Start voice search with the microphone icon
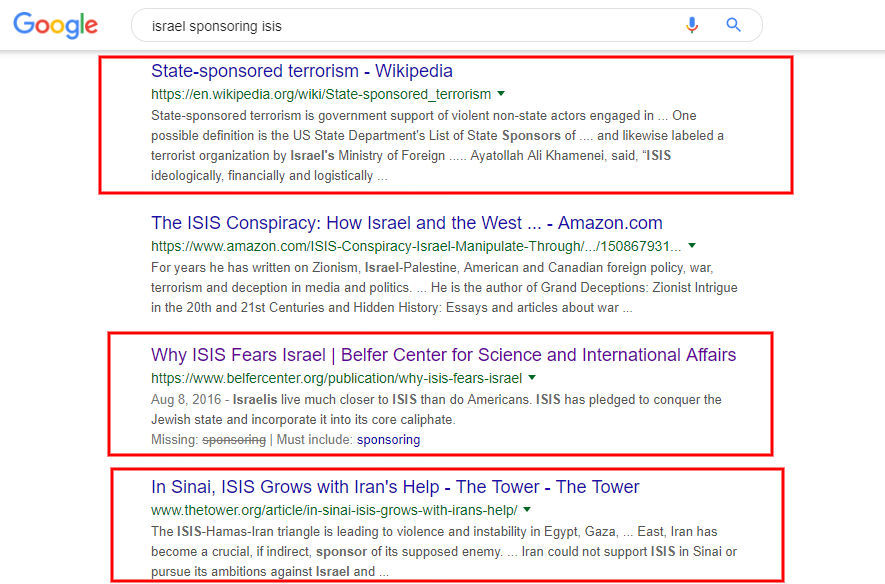 pos(691,25)
